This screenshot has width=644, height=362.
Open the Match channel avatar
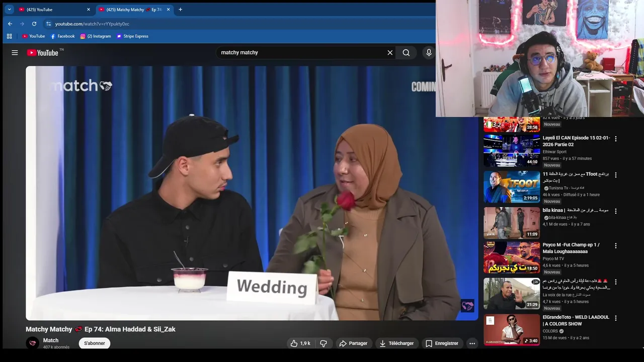point(33,343)
